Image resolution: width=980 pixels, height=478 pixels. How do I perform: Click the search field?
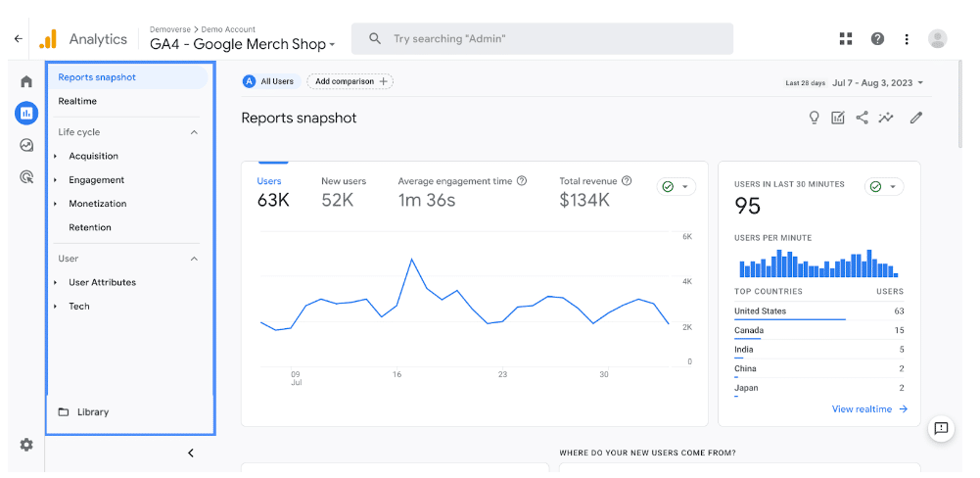(x=541, y=39)
